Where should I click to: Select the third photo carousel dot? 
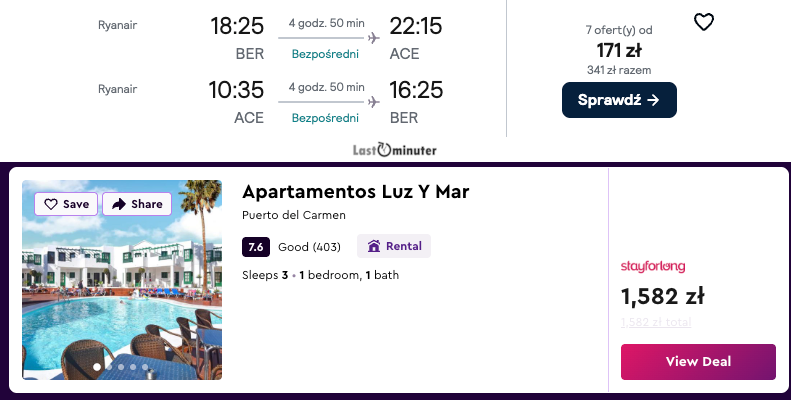tap(122, 367)
